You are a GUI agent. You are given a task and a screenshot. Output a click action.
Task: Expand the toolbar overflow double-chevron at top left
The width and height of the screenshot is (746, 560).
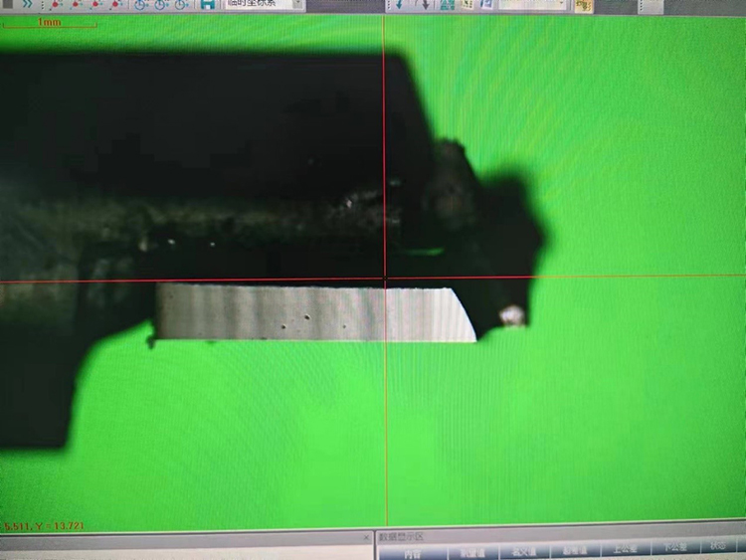click(x=26, y=4)
